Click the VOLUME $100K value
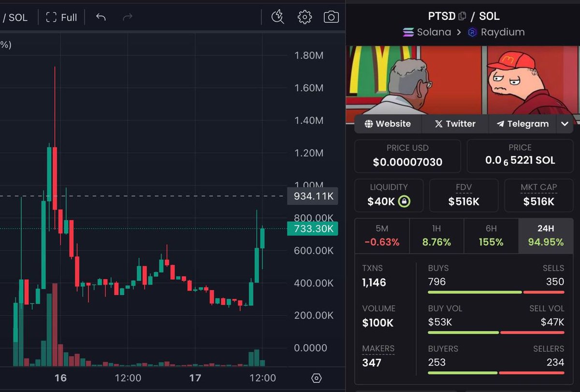 point(377,323)
